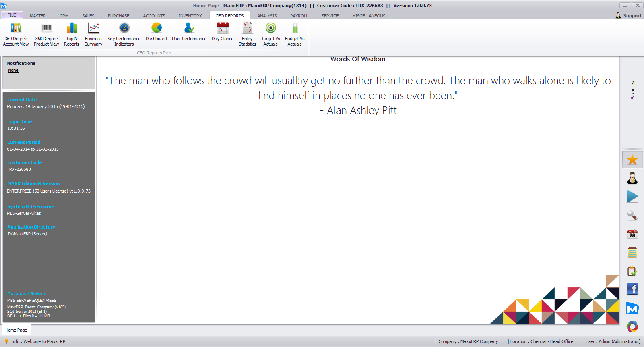Click the Favorites star icon in sidebar
Viewport: 644px width, 347px height.
click(x=632, y=160)
